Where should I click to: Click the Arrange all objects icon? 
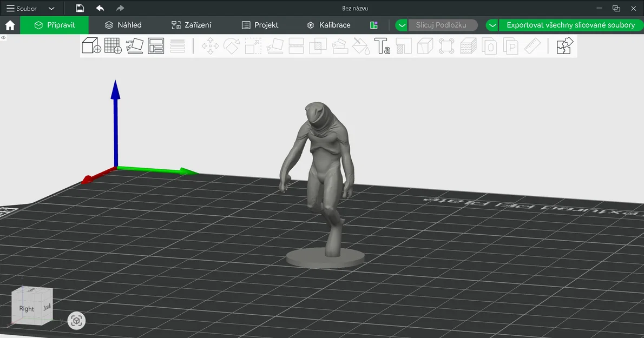pyautogui.click(x=156, y=46)
